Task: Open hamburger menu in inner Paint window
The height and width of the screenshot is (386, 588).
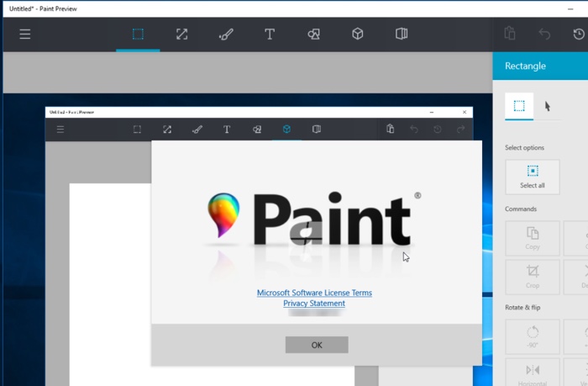Action: pyautogui.click(x=60, y=130)
